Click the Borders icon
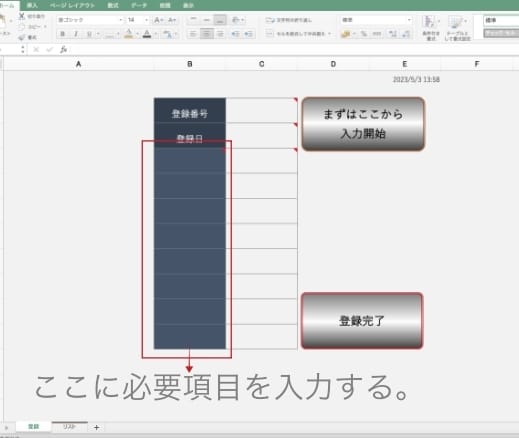 coord(109,34)
